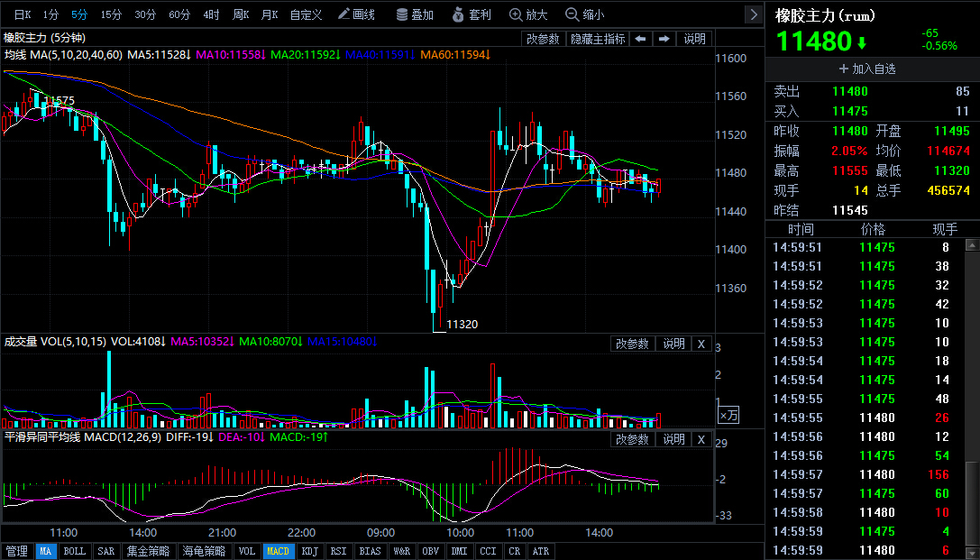This screenshot has height=560, width=980.
Task: Click 加入自选 to add to watchlist
Action: pos(867,69)
